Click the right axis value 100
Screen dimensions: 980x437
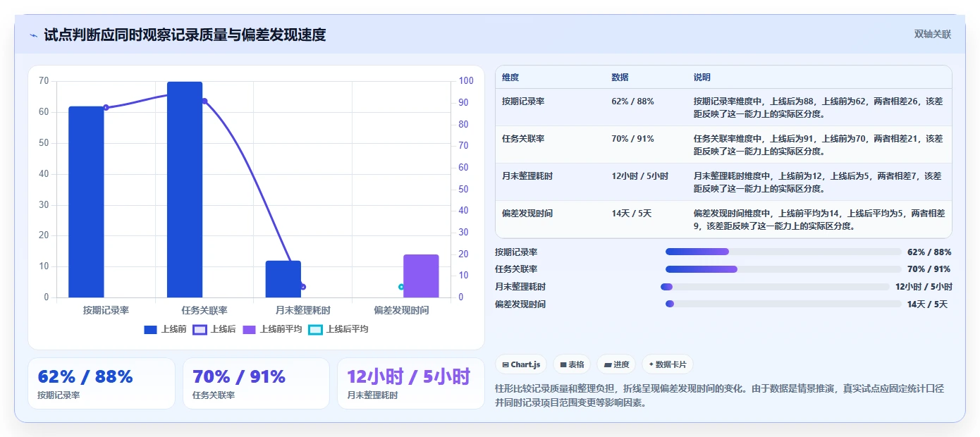466,81
